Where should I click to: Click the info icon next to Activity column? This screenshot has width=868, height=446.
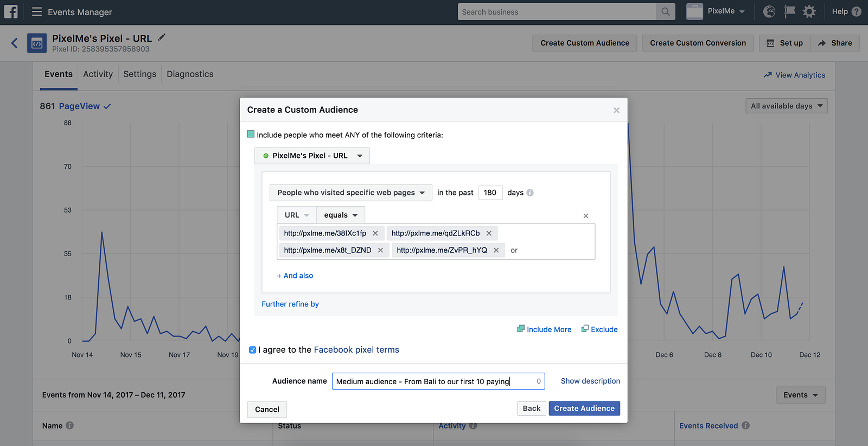pyautogui.click(x=473, y=425)
